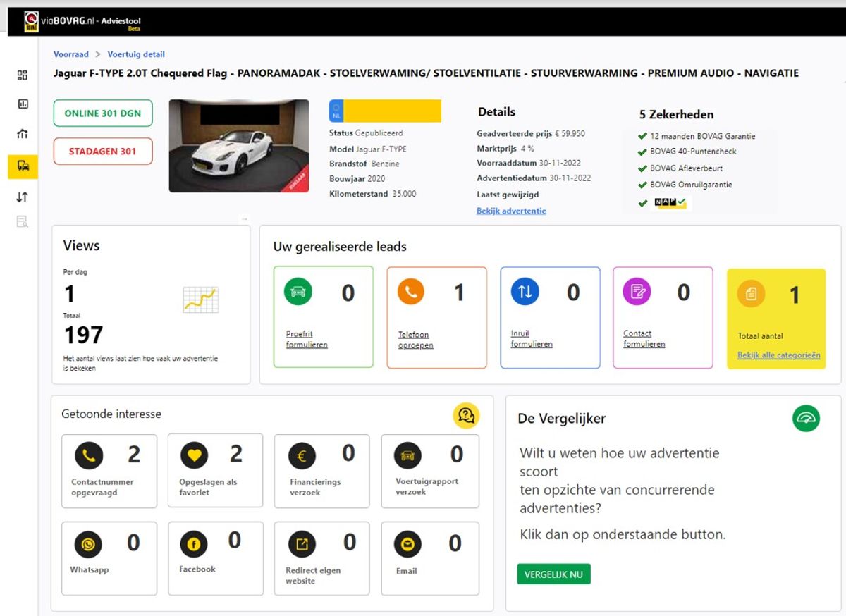Viewport: 846px width, 616px height.
Task: Click the 'Totaal aantal' label
Action: pos(761,336)
